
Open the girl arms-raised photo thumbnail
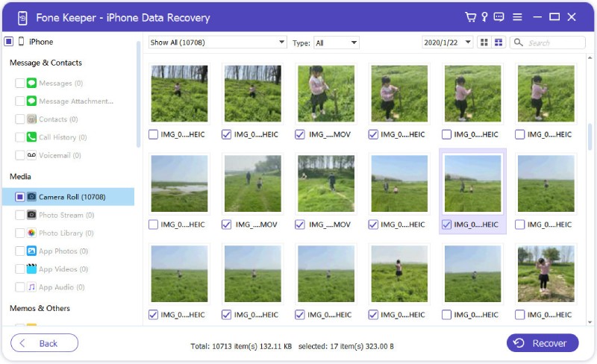click(x=546, y=274)
